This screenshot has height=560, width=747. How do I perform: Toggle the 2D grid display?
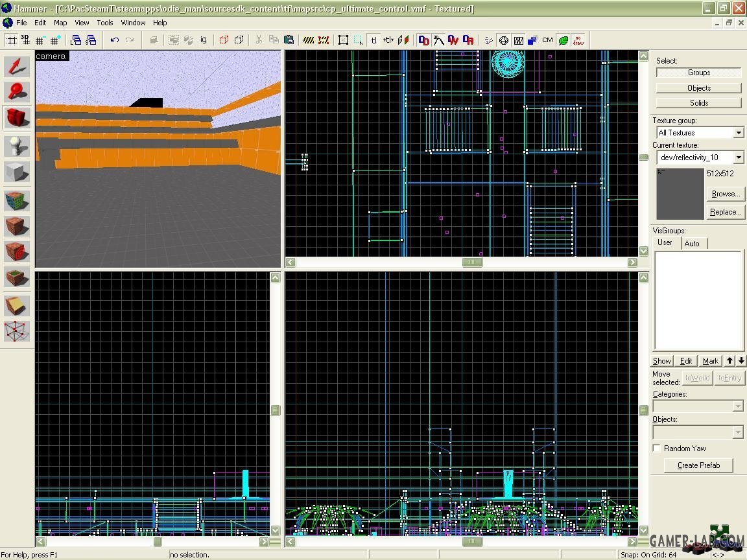(12, 40)
